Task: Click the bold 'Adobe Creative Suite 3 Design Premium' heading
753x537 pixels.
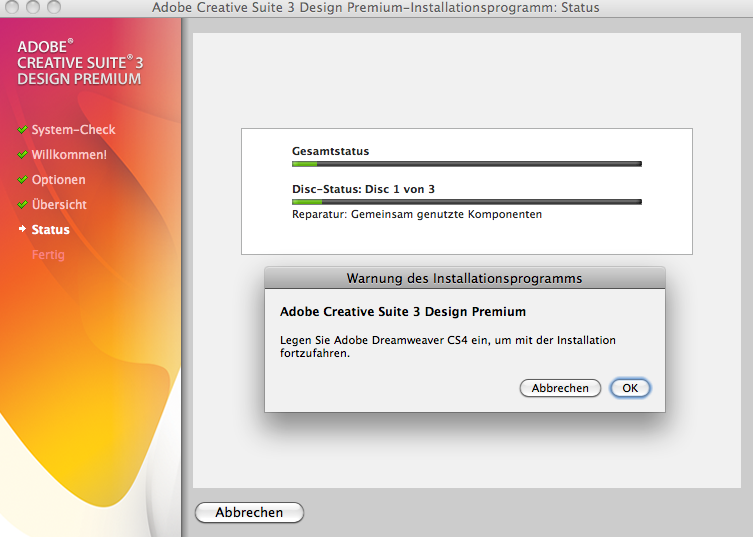Action: tap(403, 312)
